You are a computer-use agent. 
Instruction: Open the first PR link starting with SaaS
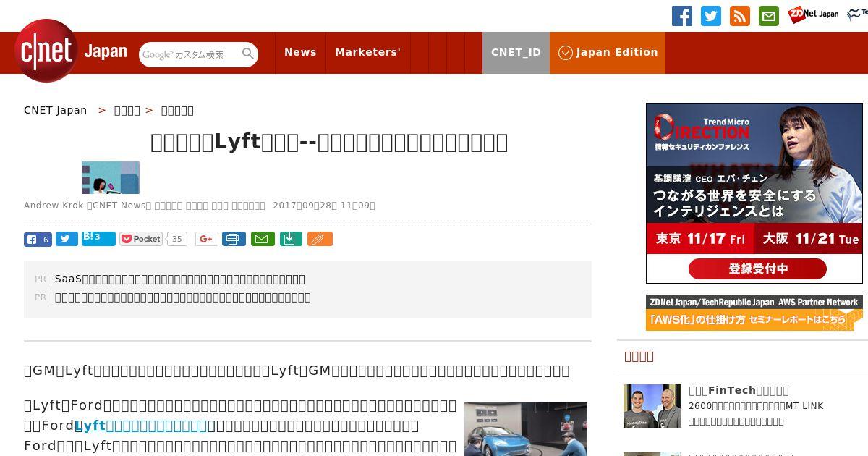[180, 279]
